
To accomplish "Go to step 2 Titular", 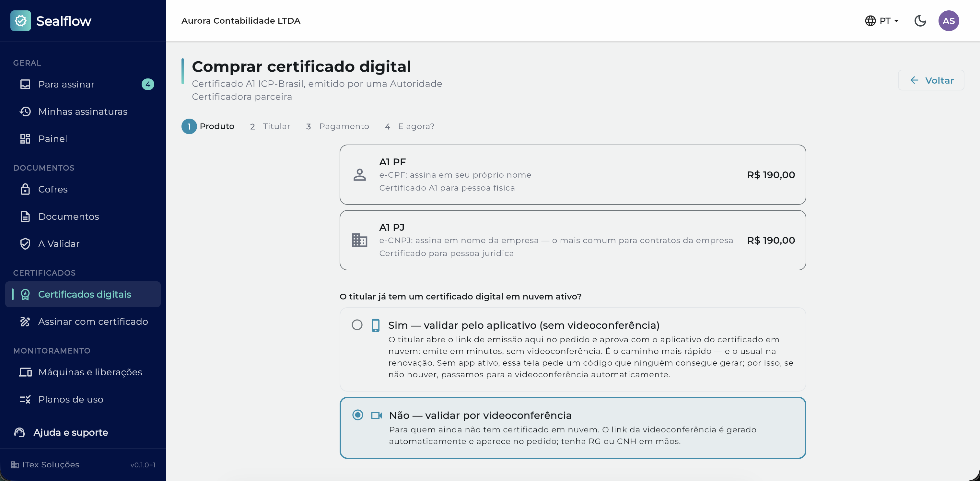I will pyautogui.click(x=270, y=126).
